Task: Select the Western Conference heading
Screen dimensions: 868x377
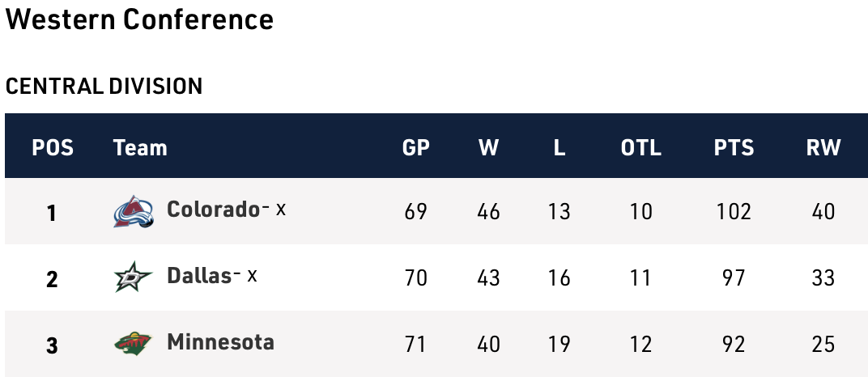Action: click(139, 20)
